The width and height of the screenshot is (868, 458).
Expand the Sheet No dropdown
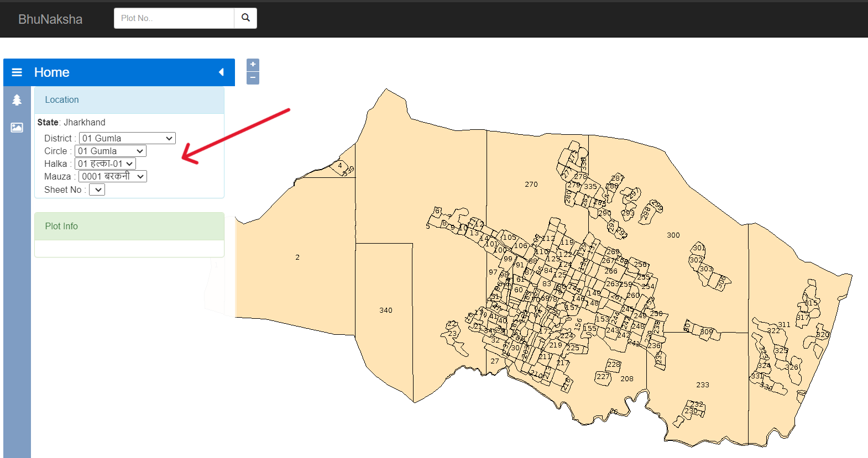pyautogui.click(x=97, y=189)
